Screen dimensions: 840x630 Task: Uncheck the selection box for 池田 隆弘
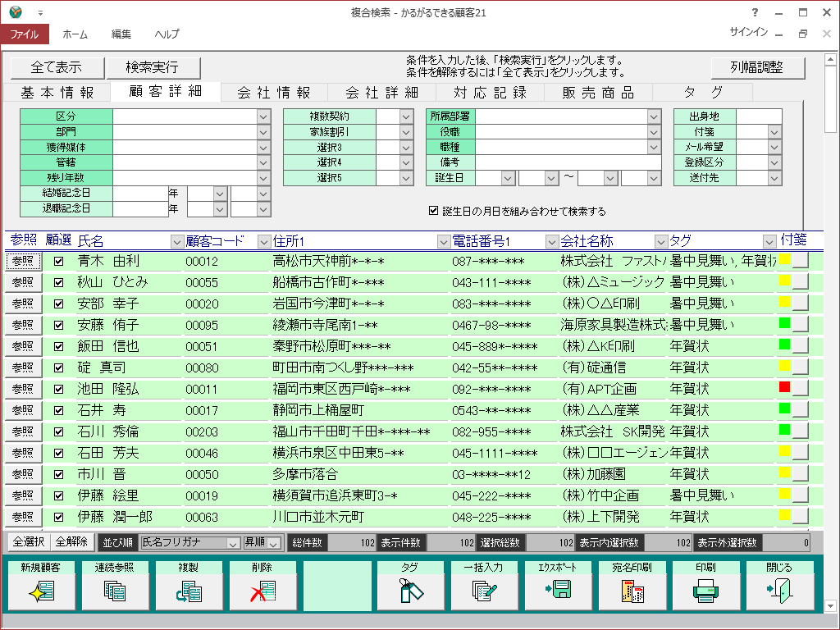click(58, 389)
